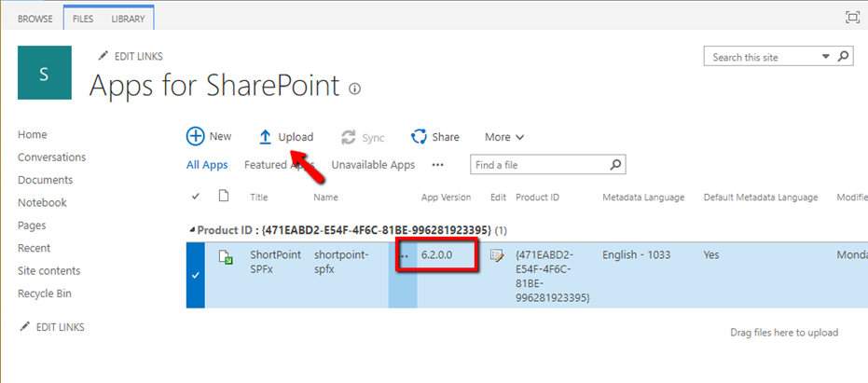Click the Find a file search icon
Screen dimensions: 868x383
click(x=615, y=164)
